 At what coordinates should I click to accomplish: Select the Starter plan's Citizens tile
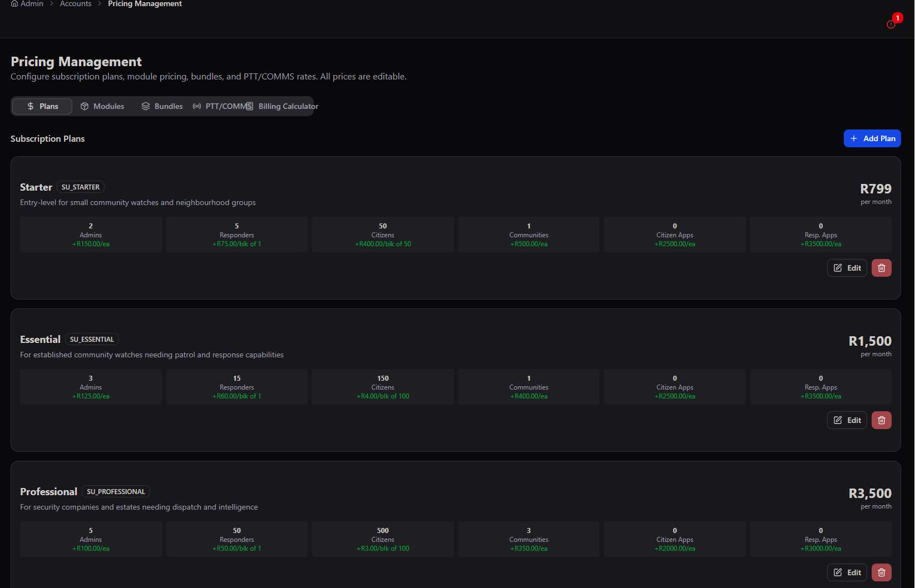coord(383,235)
